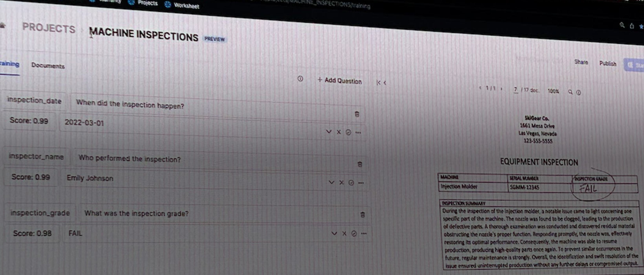Accept the FAIL answer with the check
The image size is (644, 275).
[334, 233]
